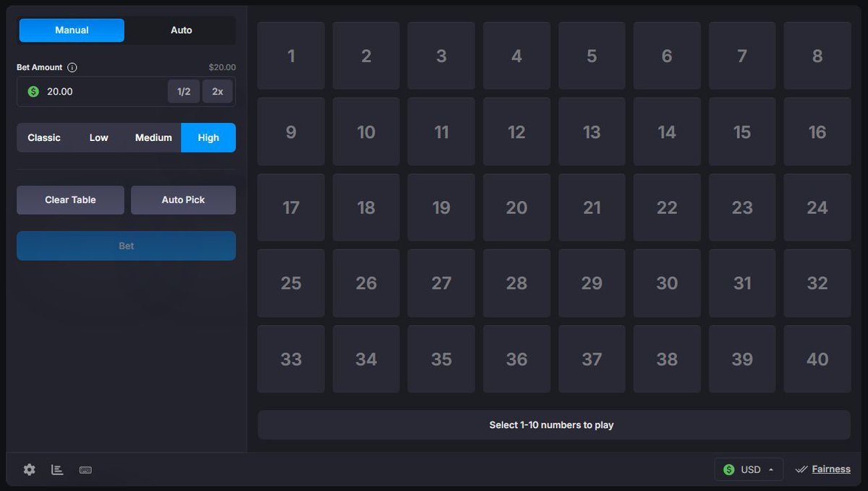Pick number 15 on the board

click(742, 132)
